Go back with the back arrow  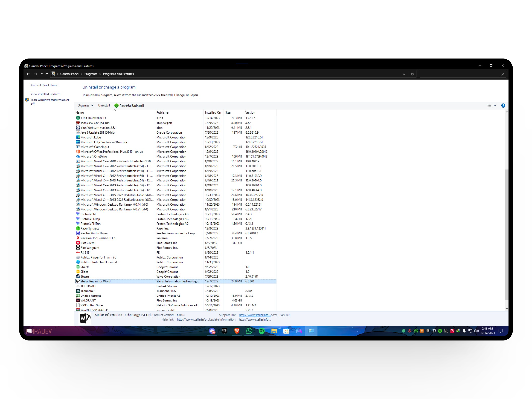click(28, 74)
